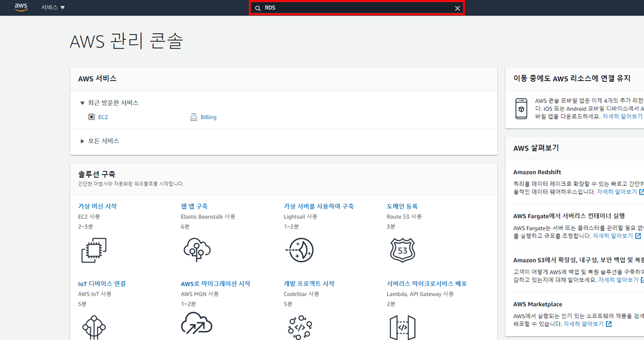644x340 pixels.
Task: Click the Route 53 shield icon
Action: point(402,250)
